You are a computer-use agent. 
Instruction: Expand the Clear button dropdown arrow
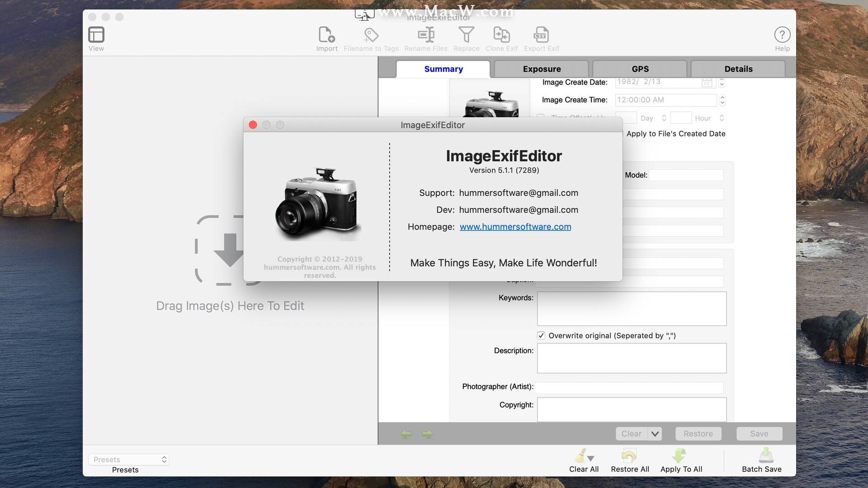[x=655, y=434]
